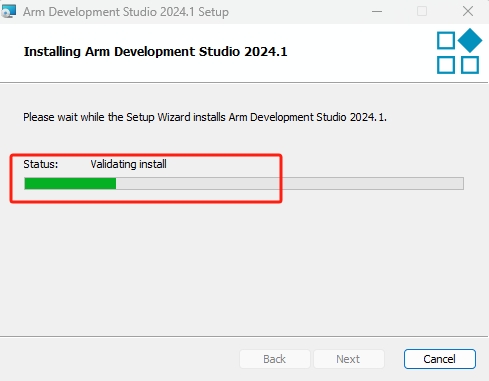Click the disabled maximize button

pyautogui.click(x=422, y=11)
